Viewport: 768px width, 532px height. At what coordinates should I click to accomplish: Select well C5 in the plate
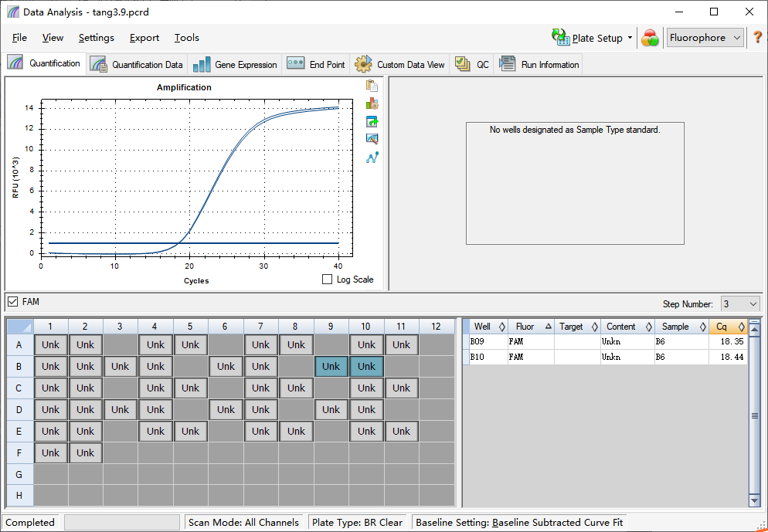(x=190, y=388)
